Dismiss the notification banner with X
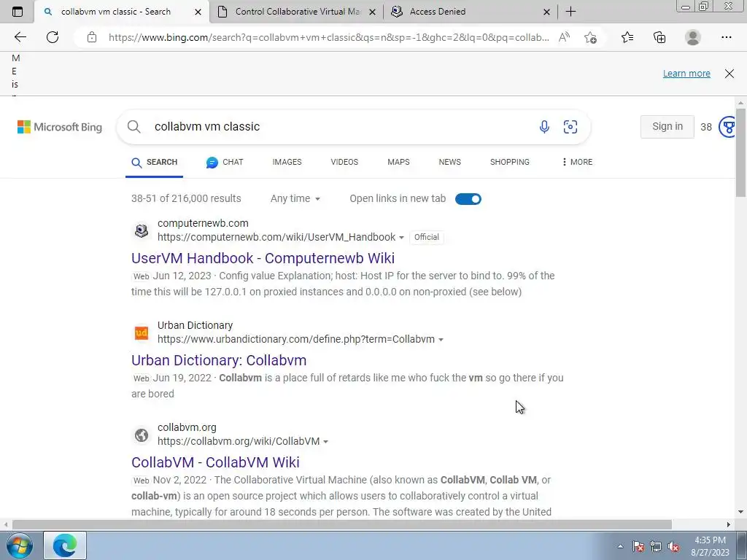The height and width of the screenshot is (560, 747). [729, 74]
